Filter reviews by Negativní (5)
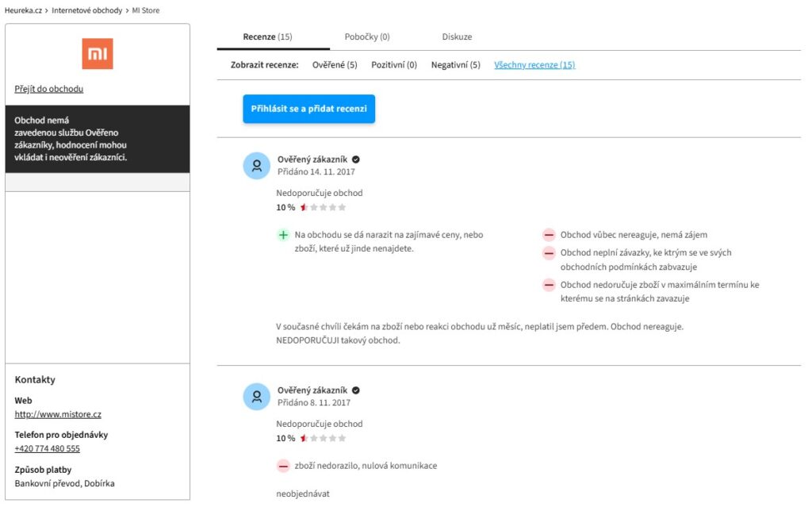The height and width of the screenshot is (507, 812). click(455, 65)
